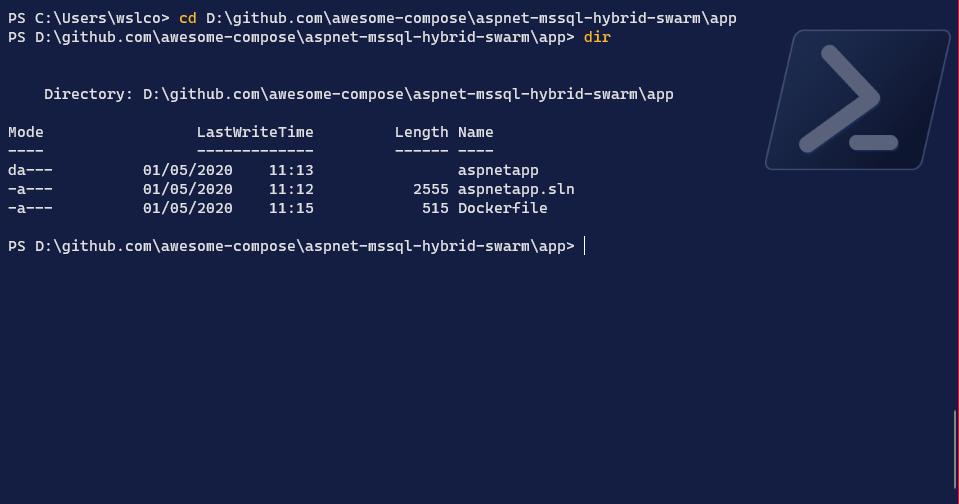
Task: Click the Length column header
Action: 421,132
